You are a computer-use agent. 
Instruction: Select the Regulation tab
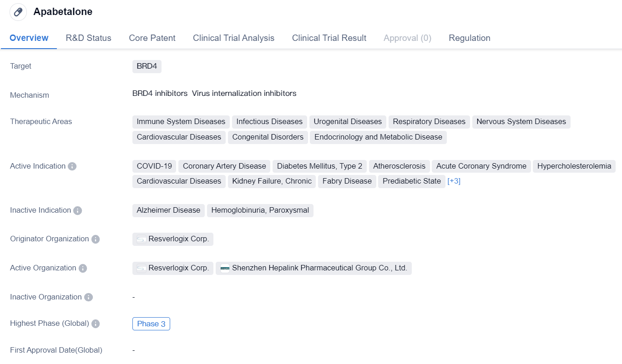click(x=469, y=38)
